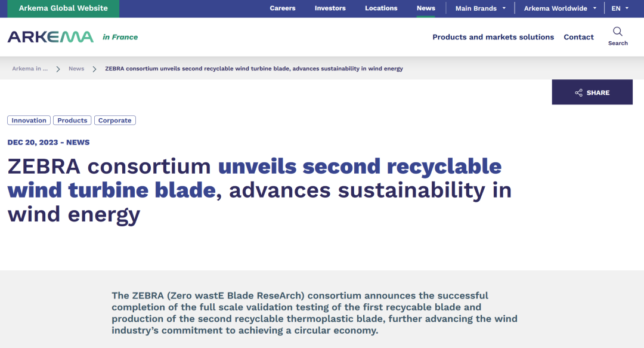Click breadcrumb chevron after News
Screen dimensions: 644x348
94,69
